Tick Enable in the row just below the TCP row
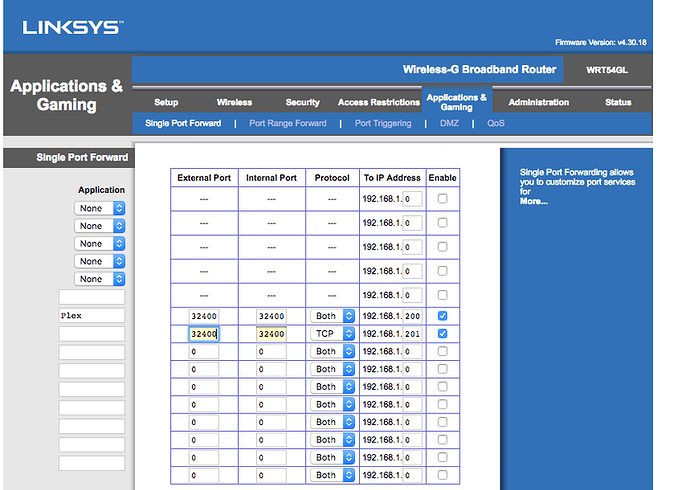Viewport: 690px width, 490px height. coord(443,351)
